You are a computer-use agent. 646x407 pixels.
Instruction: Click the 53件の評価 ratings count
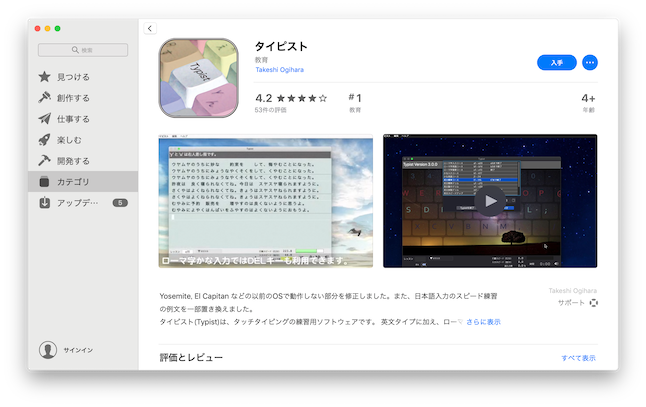coord(271,110)
